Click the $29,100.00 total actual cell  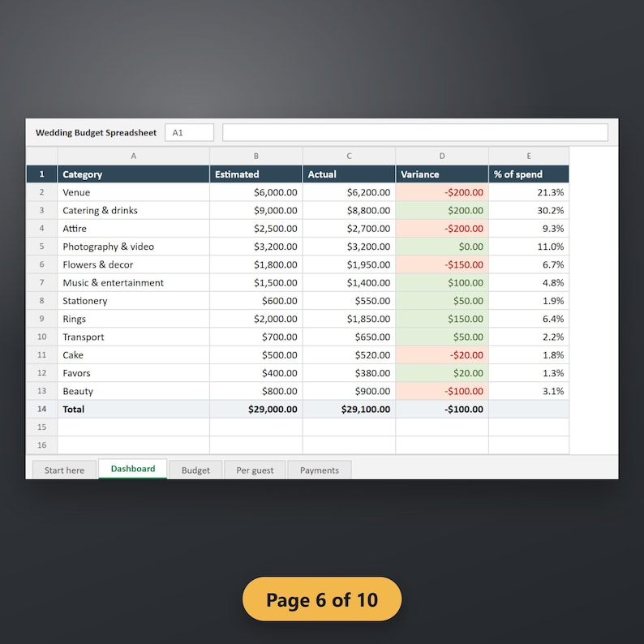(x=349, y=409)
